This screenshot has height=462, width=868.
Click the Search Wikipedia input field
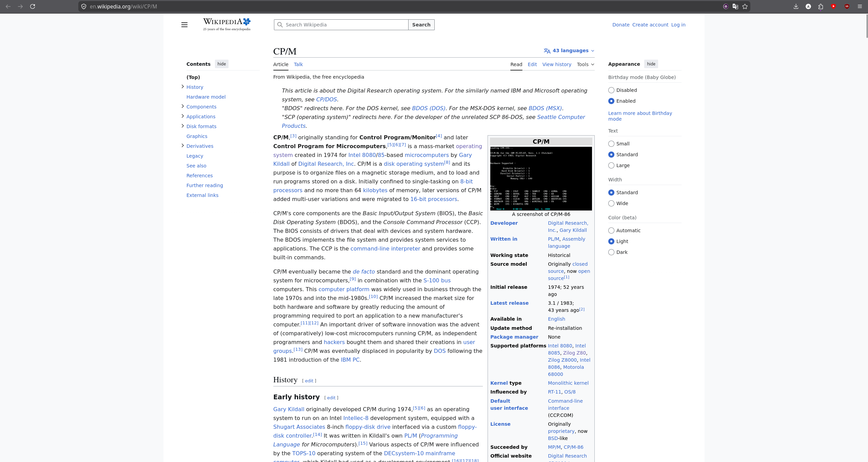pyautogui.click(x=342, y=25)
